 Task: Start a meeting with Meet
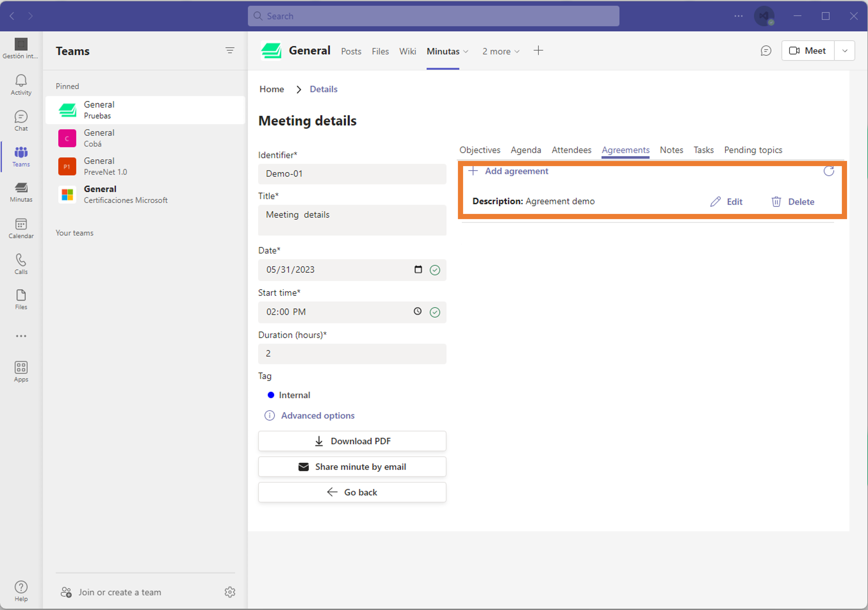pos(808,51)
